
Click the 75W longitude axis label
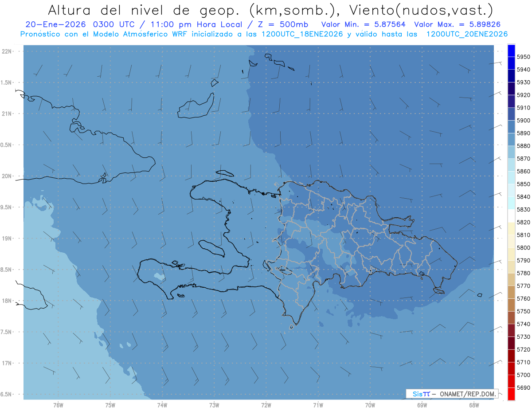click(x=110, y=405)
